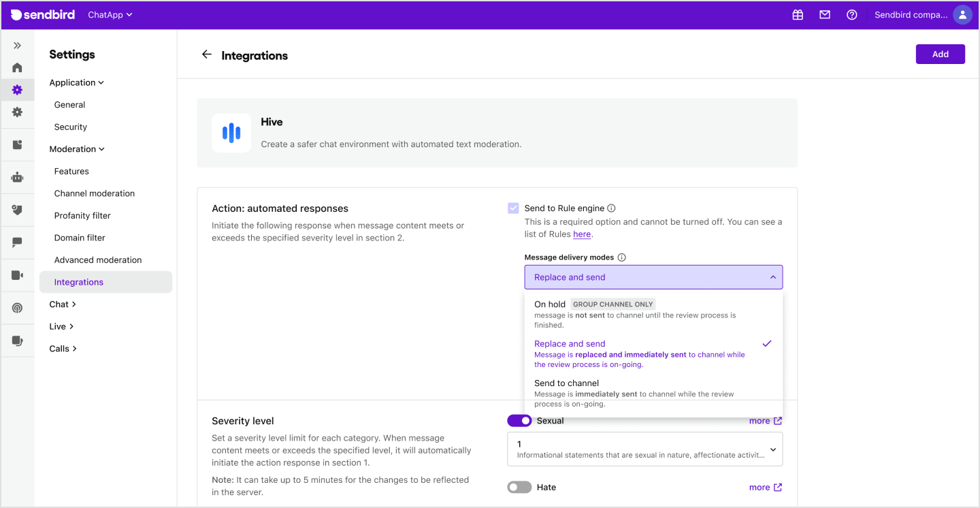The image size is (980, 508).
Task: Click the Add button
Action: [940, 54]
